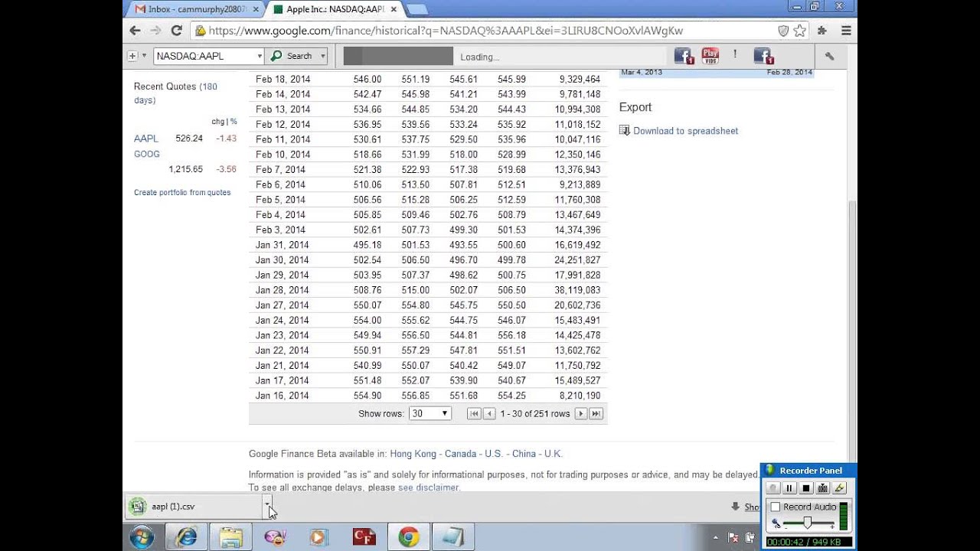Viewport: 980px width, 551px height.
Task: Click the toolbar Search button
Action: (292, 56)
